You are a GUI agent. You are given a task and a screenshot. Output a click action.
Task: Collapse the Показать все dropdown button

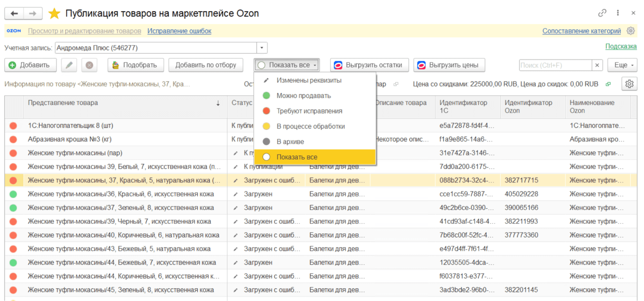tap(286, 65)
